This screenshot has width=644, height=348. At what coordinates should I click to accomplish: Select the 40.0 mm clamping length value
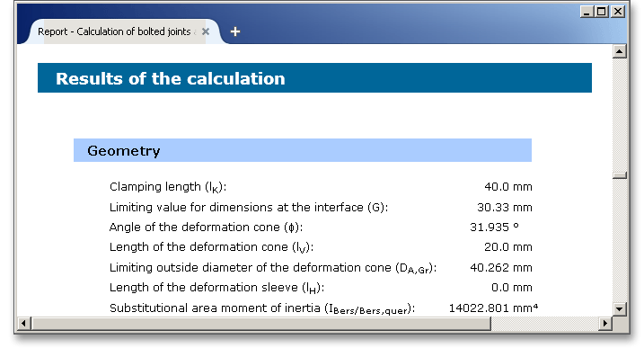[508, 187]
